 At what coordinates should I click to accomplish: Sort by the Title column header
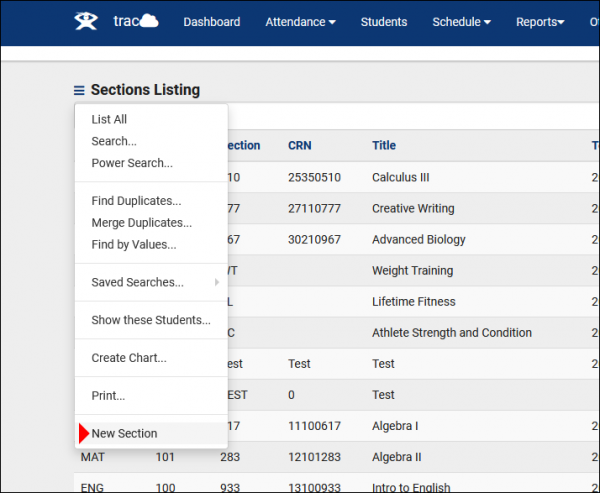[384, 145]
